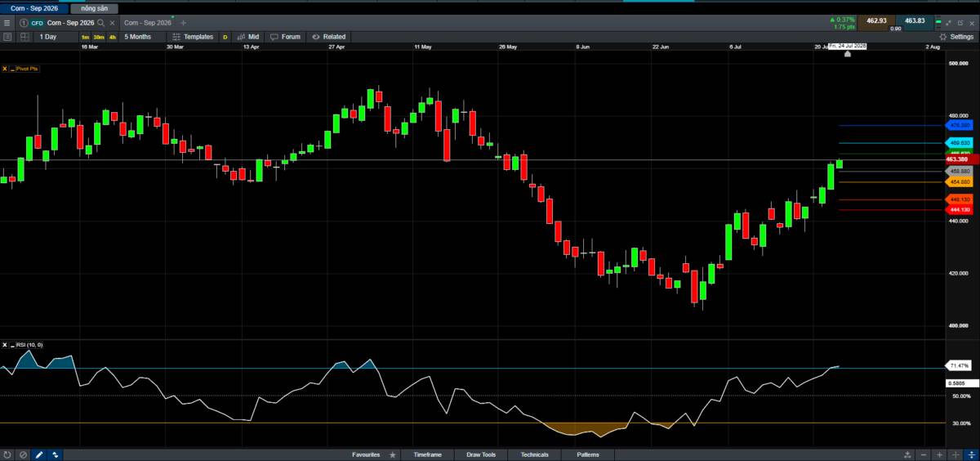Select the 30m quick interval
The width and height of the screenshot is (980, 461).
98,37
